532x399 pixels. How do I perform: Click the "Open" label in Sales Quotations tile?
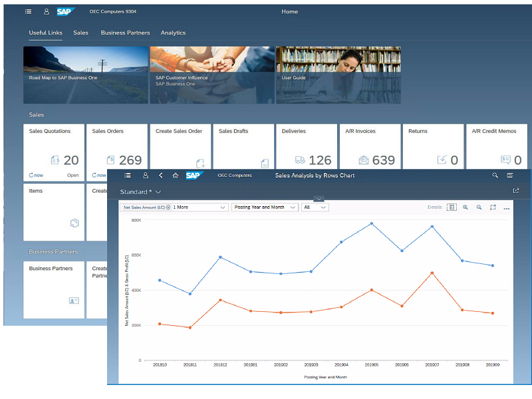click(73, 176)
